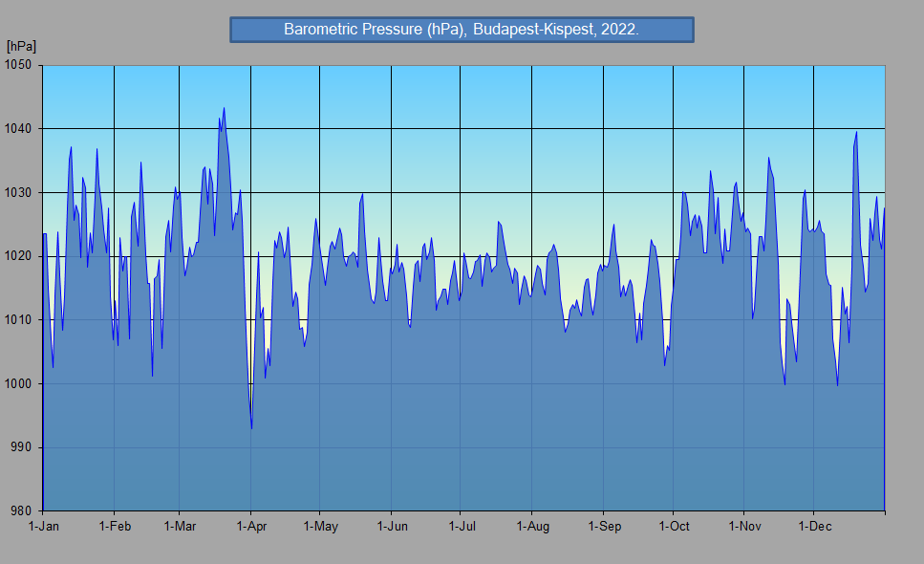924x564 pixels.
Task: Click the 1000 y-axis tick label
Action: coord(20,383)
